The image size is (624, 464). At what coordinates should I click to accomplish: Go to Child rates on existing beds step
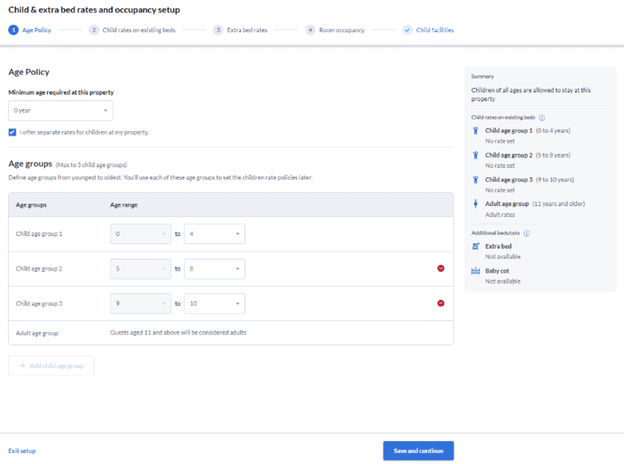click(x=132, y=30)
